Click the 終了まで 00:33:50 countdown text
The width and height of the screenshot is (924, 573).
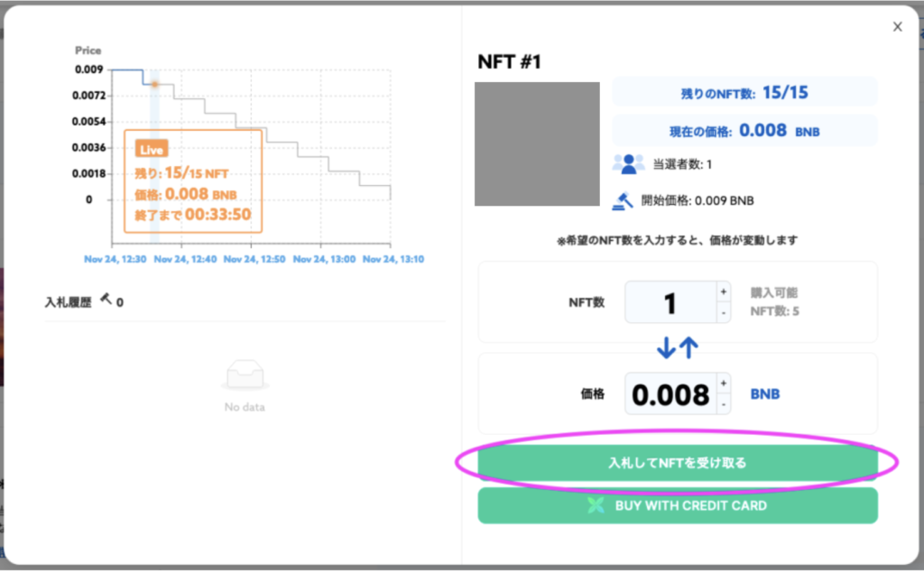tap(193, 215)
